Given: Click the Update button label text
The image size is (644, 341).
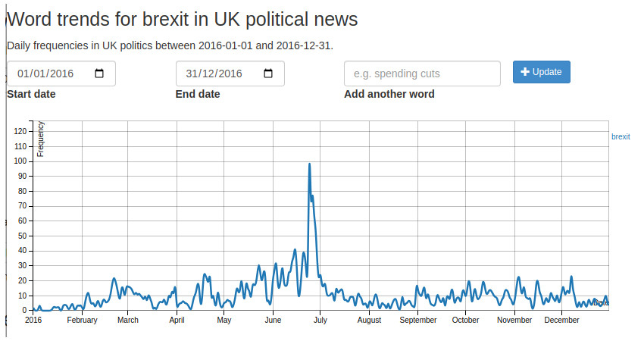Looking at the screenshot, I should coord(547,72).
